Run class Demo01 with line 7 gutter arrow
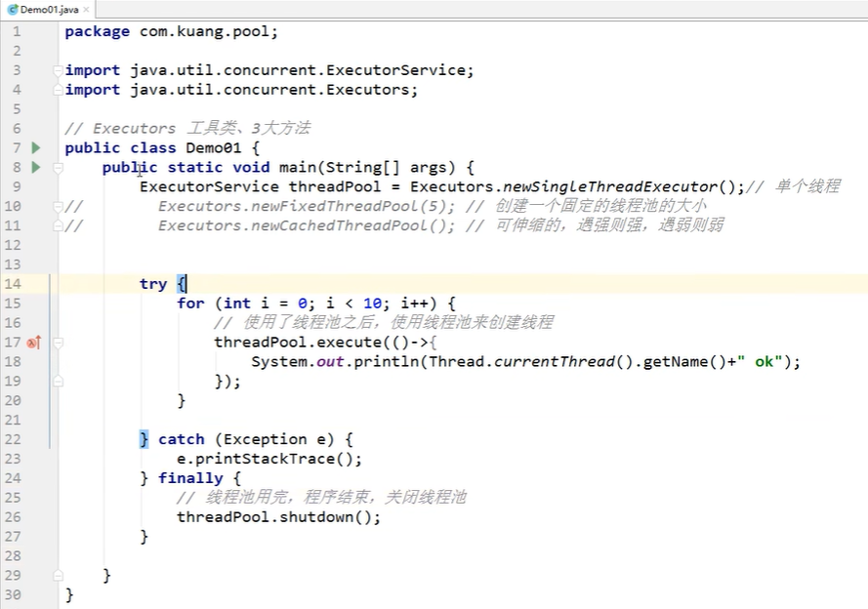This screenshot has height=609, width=868. pyautogui.click(x=36, y=147)
